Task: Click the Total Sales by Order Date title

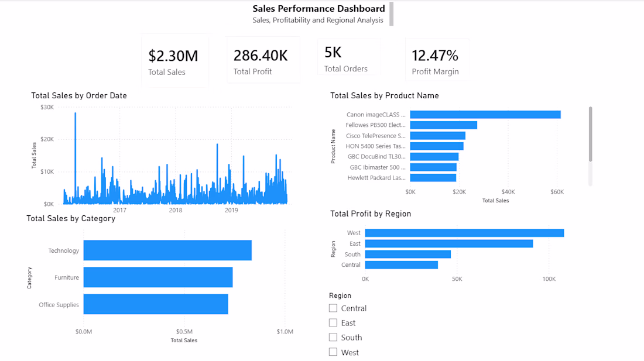Action: pyautogui.click(x=79, y=95)
